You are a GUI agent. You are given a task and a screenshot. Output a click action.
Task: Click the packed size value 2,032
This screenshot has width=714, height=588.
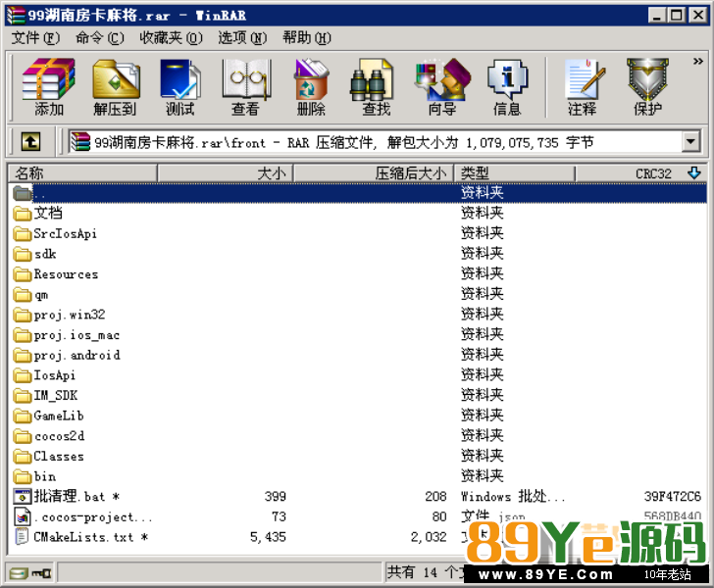click(x=429, y=537)
